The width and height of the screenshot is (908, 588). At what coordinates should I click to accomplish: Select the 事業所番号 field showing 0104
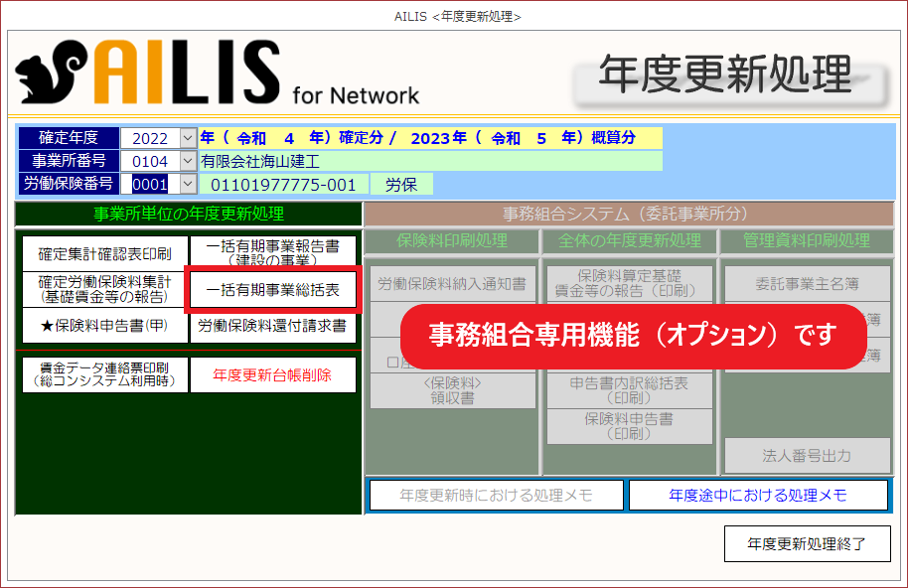click(x=150, y=161)
